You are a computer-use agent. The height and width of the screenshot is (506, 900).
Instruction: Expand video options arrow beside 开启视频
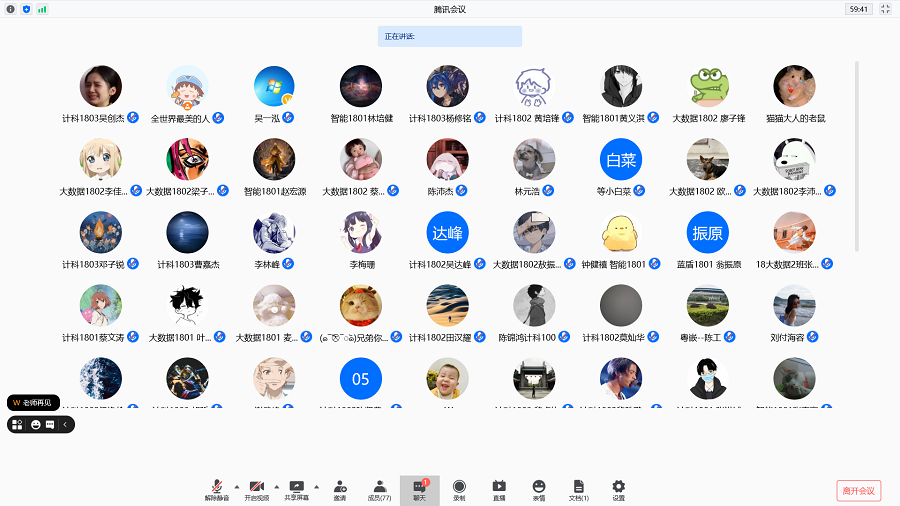[277, 485]
